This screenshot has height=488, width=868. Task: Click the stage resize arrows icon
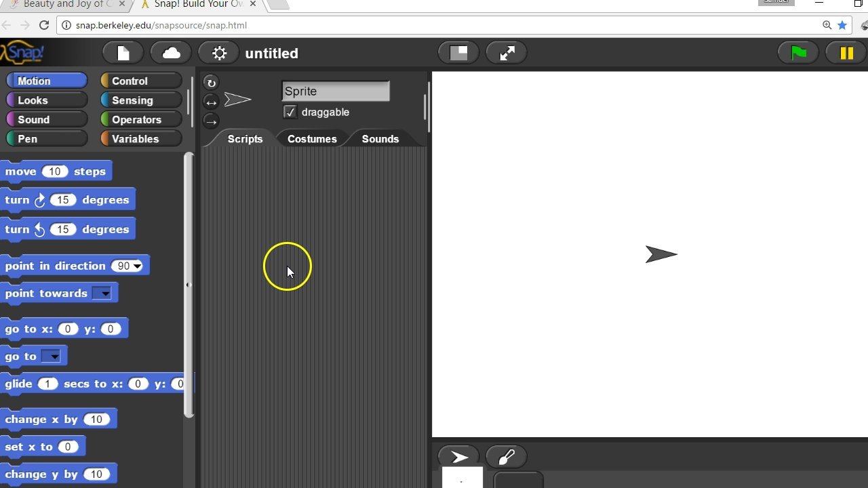click(506, 52)
